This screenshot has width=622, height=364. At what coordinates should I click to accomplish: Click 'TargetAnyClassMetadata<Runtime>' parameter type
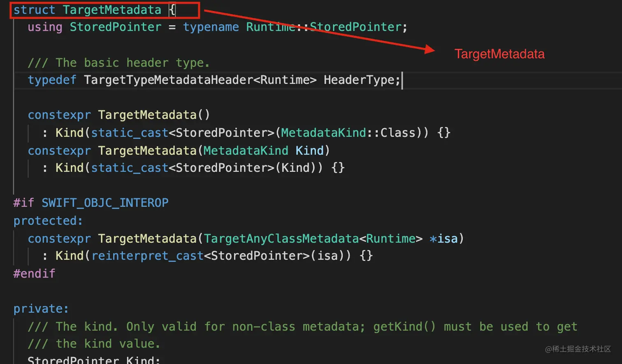click(x=313, y=239)
